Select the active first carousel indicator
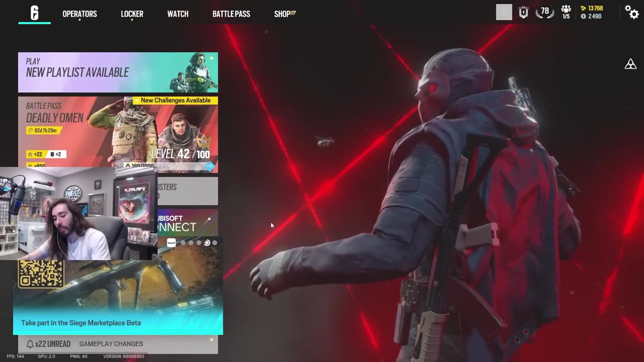Image resolution: width=644 pixels, height=362 pixels. 171,243
